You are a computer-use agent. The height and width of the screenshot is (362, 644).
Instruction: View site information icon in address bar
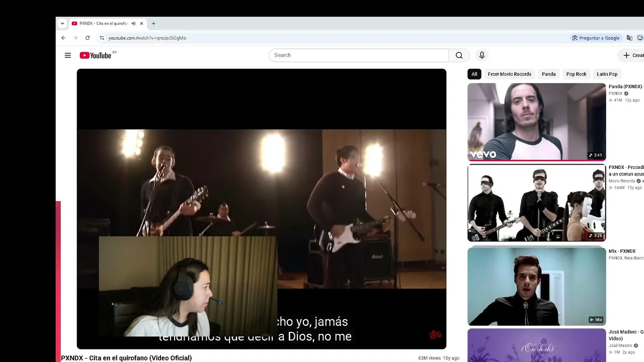102,38
